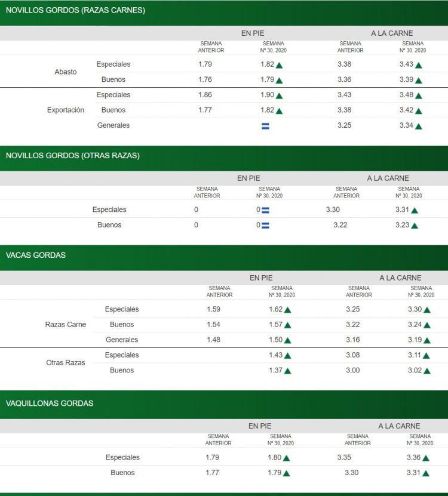Select the Novillos Gordos (Otras Razas) header

point(72,155)
